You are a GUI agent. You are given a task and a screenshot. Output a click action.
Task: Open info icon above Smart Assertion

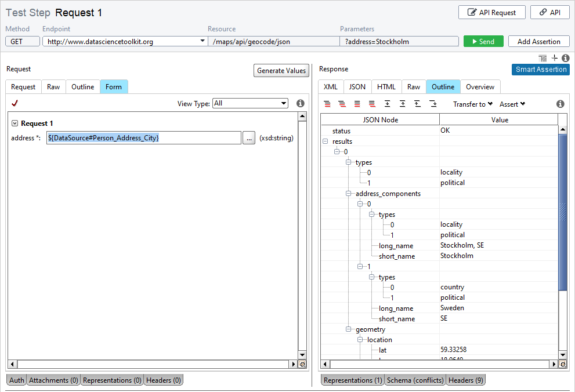pyautogui.click(x=566, y=58)
